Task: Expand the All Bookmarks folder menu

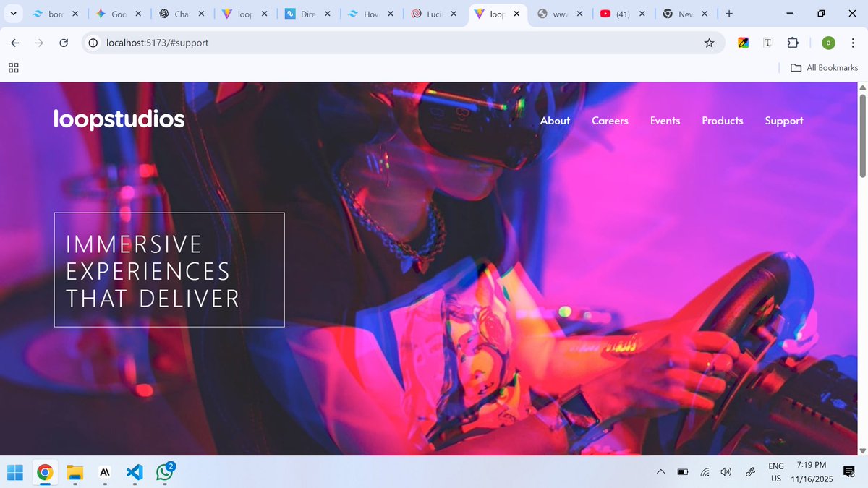Action: (823, 67)
